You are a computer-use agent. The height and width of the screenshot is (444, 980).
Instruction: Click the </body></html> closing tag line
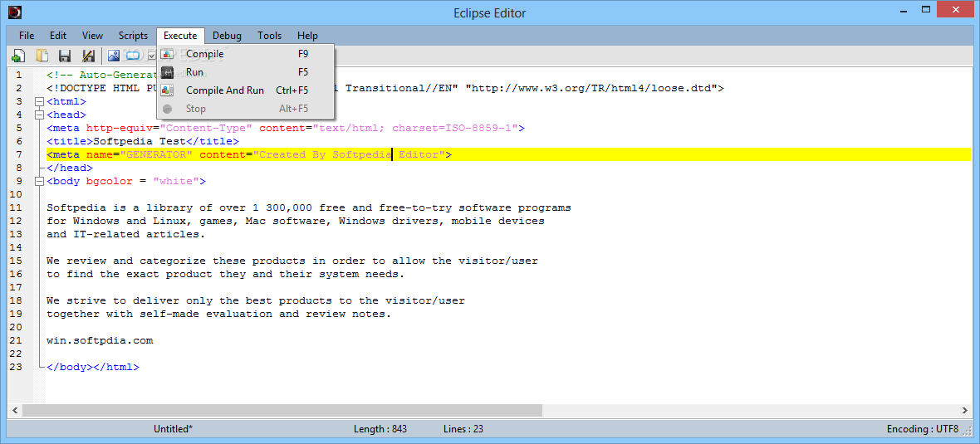tap(93, 367)
